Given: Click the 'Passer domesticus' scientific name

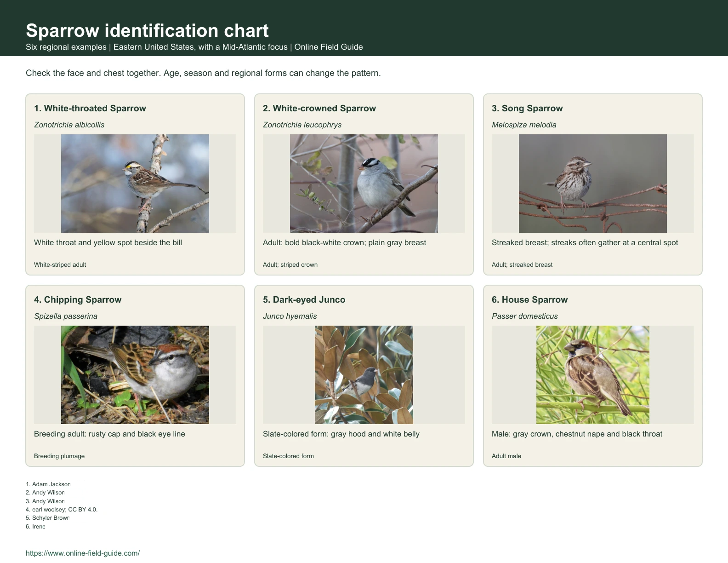Looking at the screenshot, I should click(x=525, y=316).
